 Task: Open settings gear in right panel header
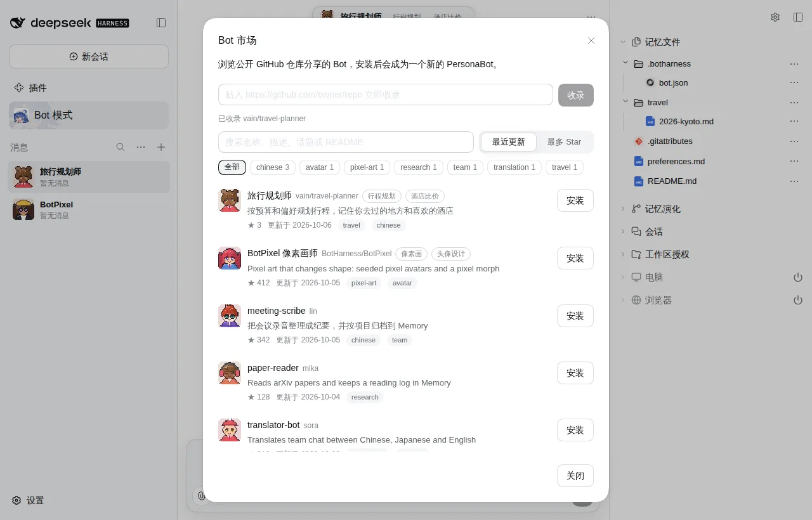click(x=775, y=17)
